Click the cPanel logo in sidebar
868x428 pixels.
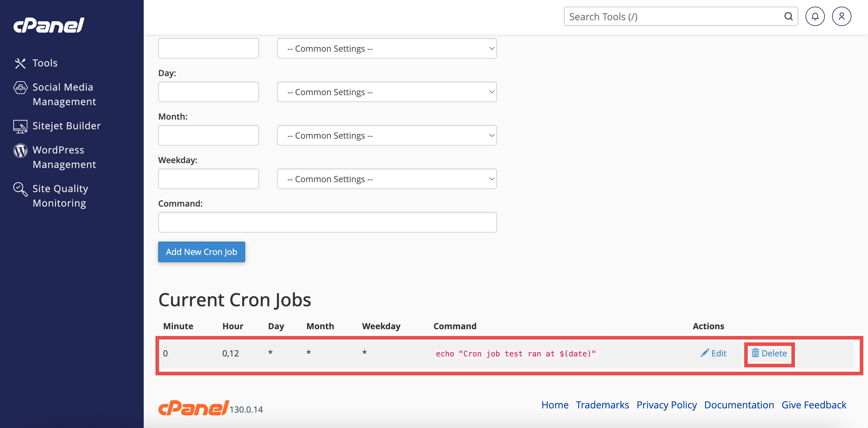tap(49, 25)
